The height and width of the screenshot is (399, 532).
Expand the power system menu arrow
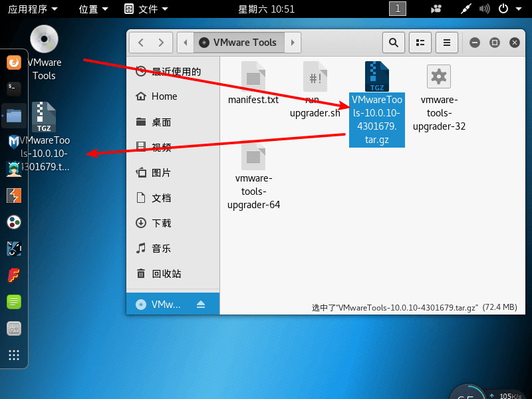click(519, 9)
